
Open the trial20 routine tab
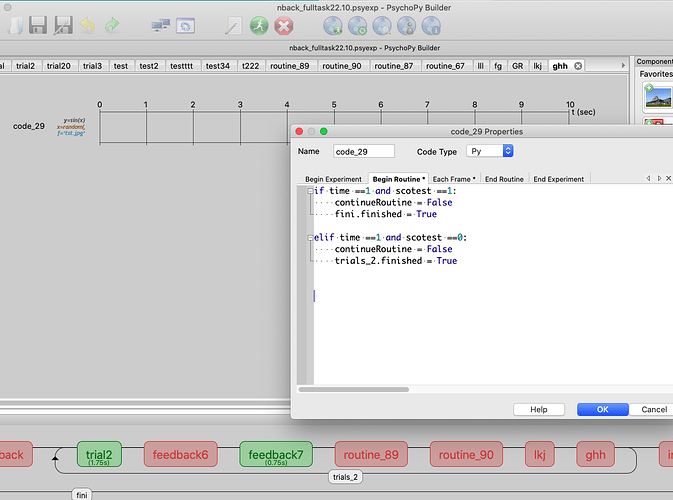tap(58, 66)
